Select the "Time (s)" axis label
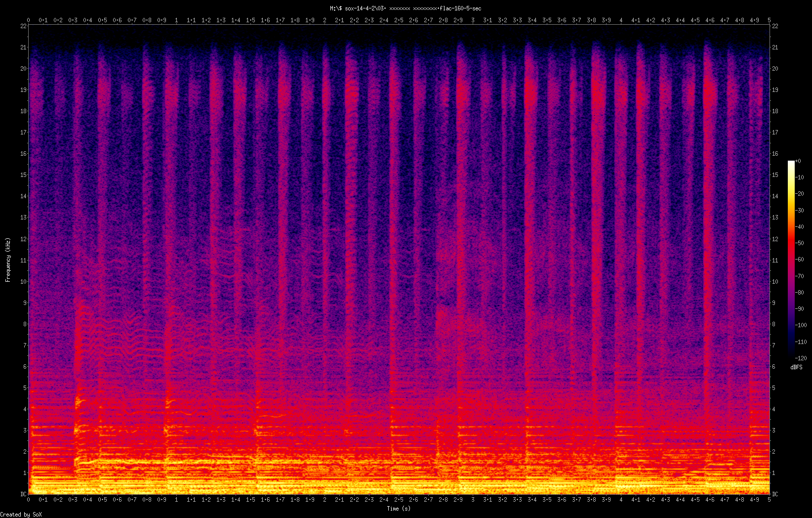Screen dimensions: 812x518 [x=399, y=509]
